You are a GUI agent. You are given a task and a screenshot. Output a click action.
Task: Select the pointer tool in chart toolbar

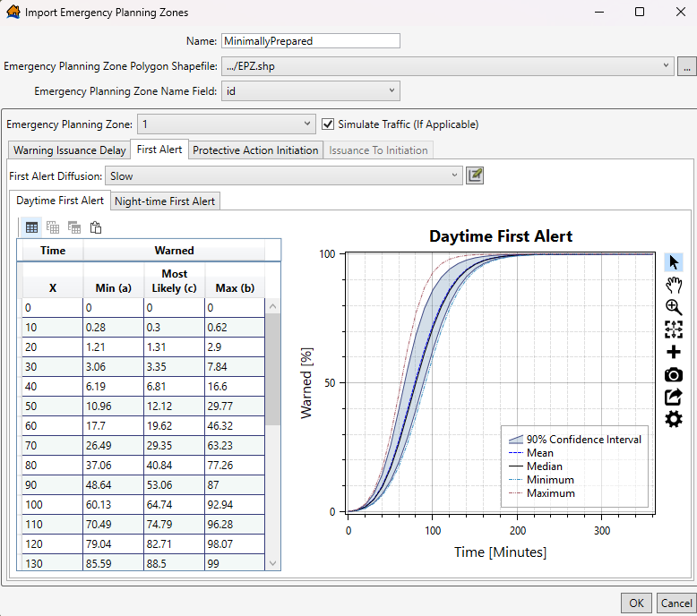tap(673, 262)
